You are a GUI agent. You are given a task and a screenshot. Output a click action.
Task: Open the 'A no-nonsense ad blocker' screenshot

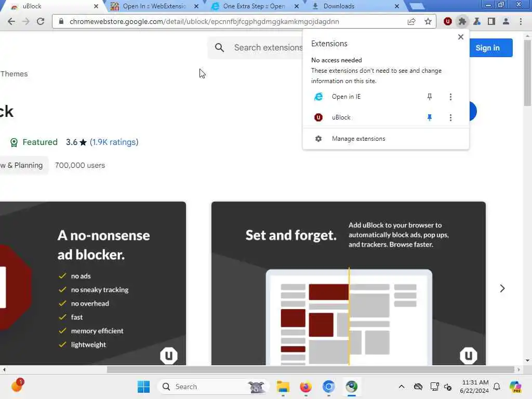[x=93, y=283]
